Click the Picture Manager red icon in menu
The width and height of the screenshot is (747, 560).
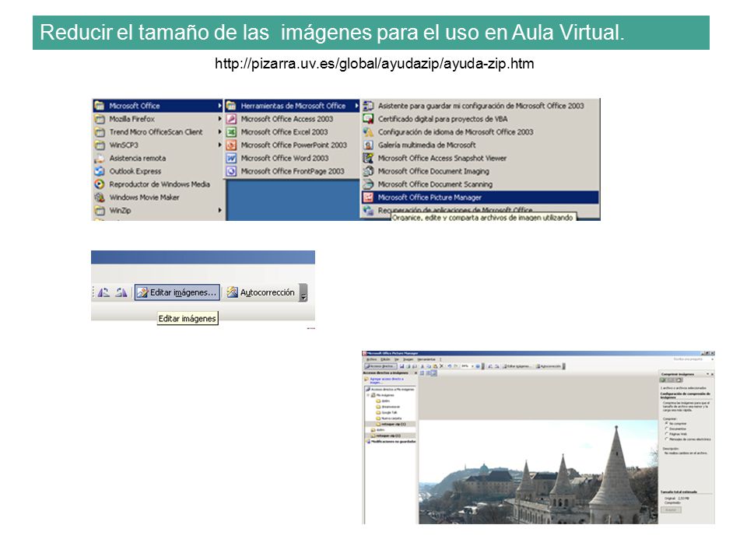(368, 197)
